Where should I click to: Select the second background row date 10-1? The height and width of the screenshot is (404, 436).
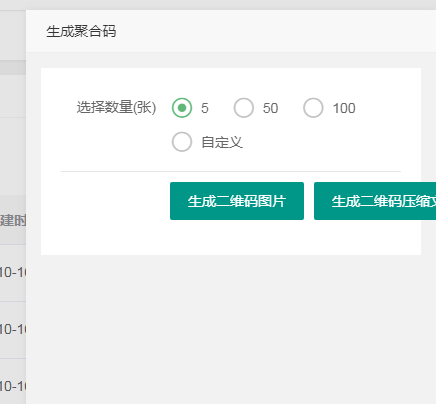click(x=13, y=330)
